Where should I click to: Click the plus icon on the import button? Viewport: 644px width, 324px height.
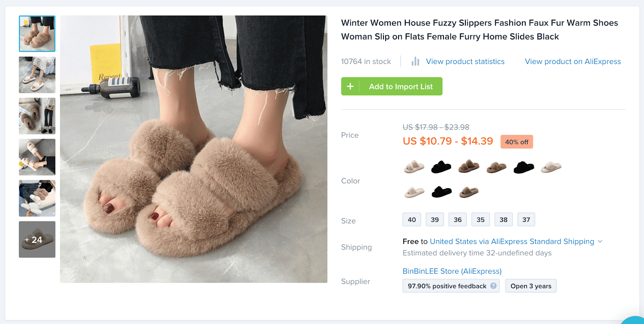coord(350,87)
